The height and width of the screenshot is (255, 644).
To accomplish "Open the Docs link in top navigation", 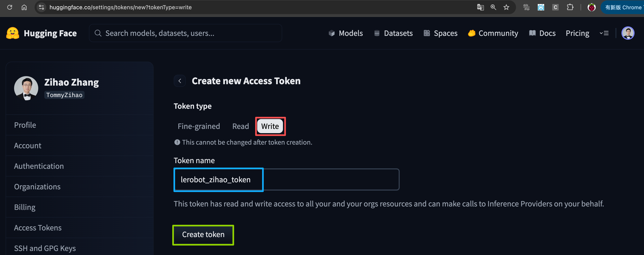I will point(542,33).
